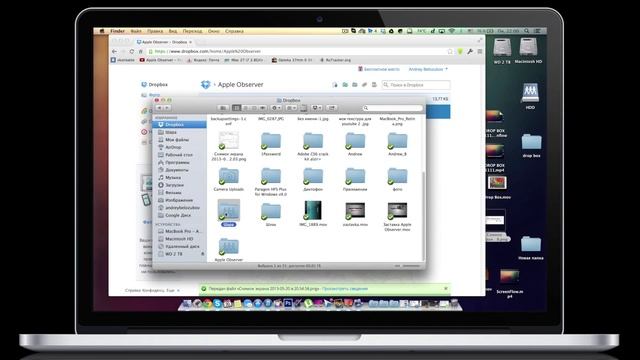Open the Dropbox toolbar dropdown in Finder

coord(317,108)
